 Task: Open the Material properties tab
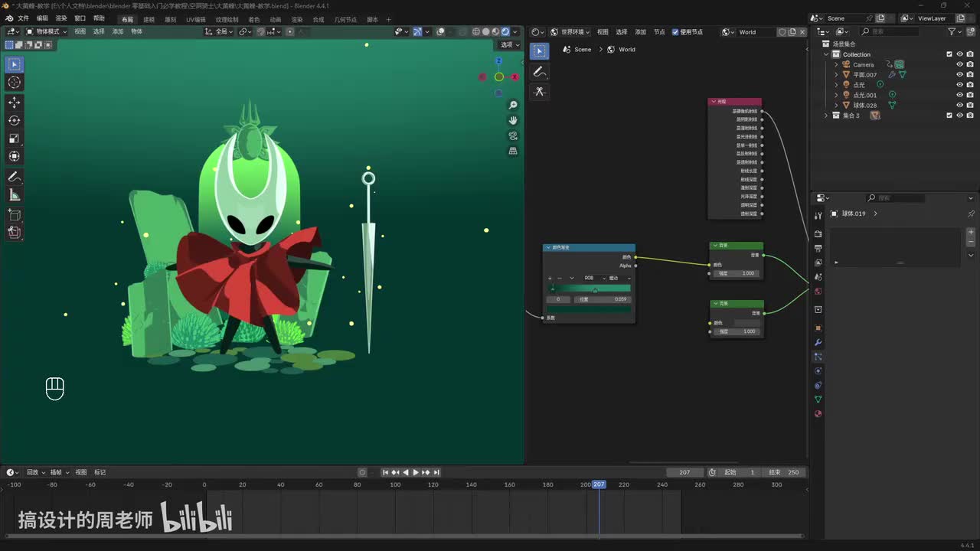click(818, 414)
